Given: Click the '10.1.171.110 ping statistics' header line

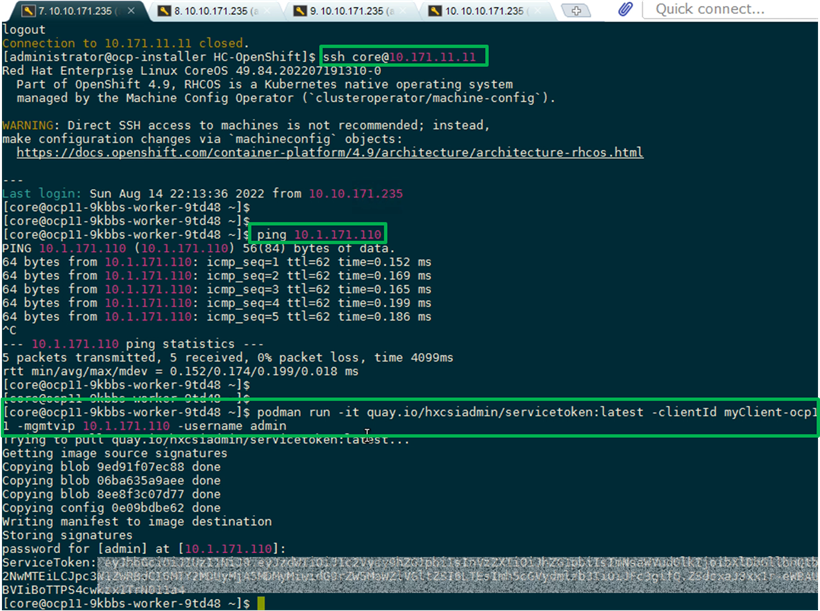Looking at the screenshot, I should click(133, 344).
